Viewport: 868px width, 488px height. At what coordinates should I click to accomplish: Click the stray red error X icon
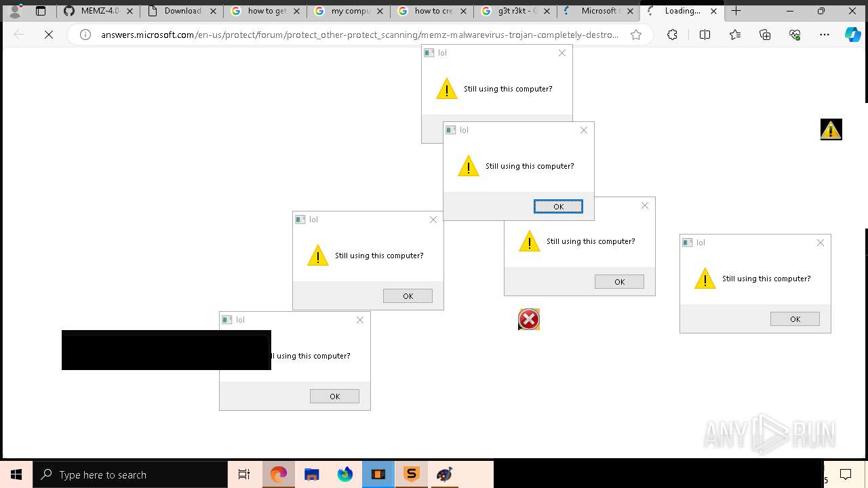pyautogui.click(x=529, y=319)
